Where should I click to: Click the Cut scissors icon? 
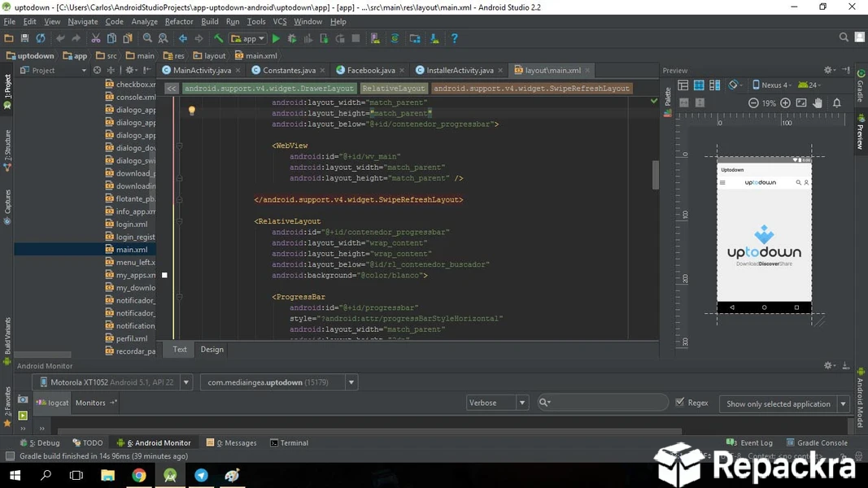pos(96,38)
